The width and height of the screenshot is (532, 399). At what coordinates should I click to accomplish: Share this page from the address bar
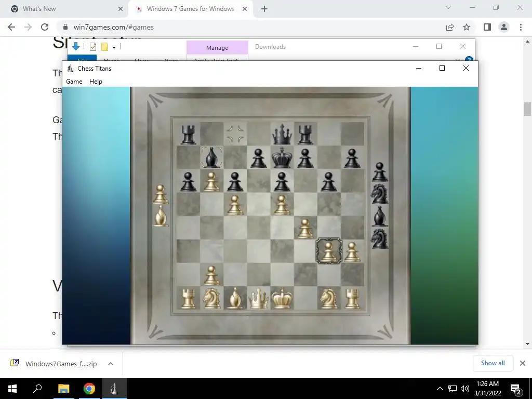450,27
